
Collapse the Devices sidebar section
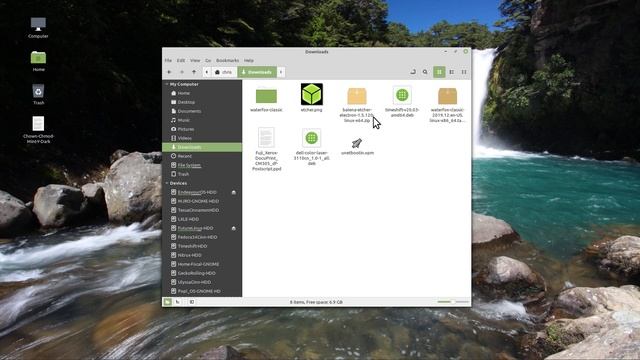[167, 183]
